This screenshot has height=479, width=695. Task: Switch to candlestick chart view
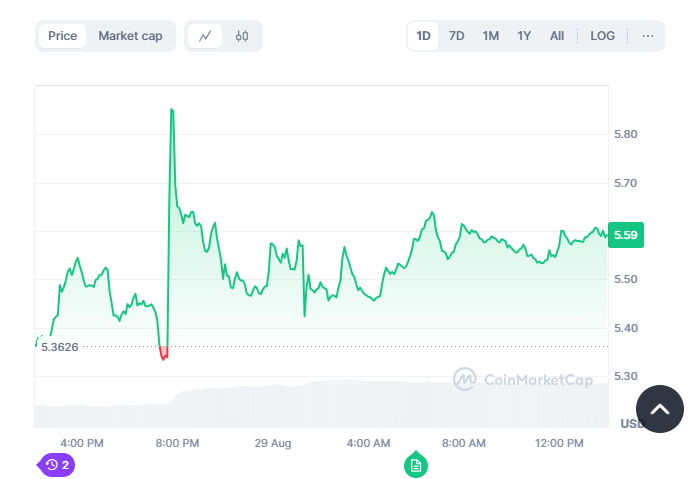242,36
